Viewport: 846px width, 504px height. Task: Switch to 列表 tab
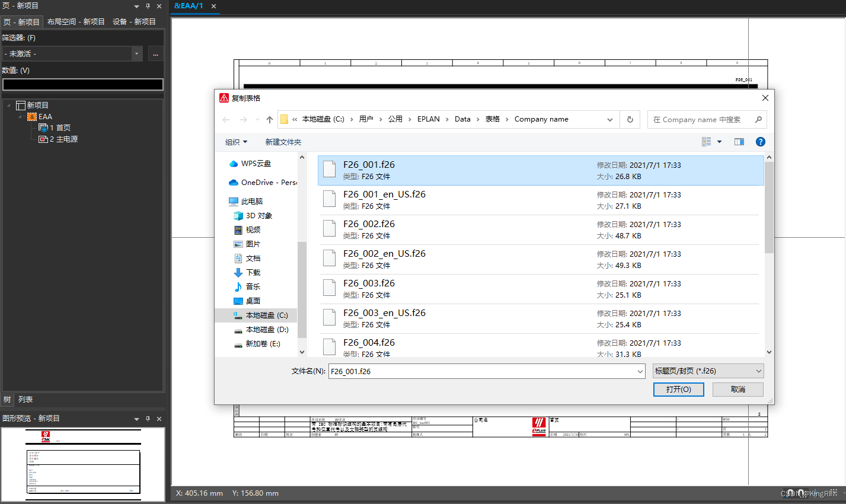pyautogui.click(x=25, y=400)
